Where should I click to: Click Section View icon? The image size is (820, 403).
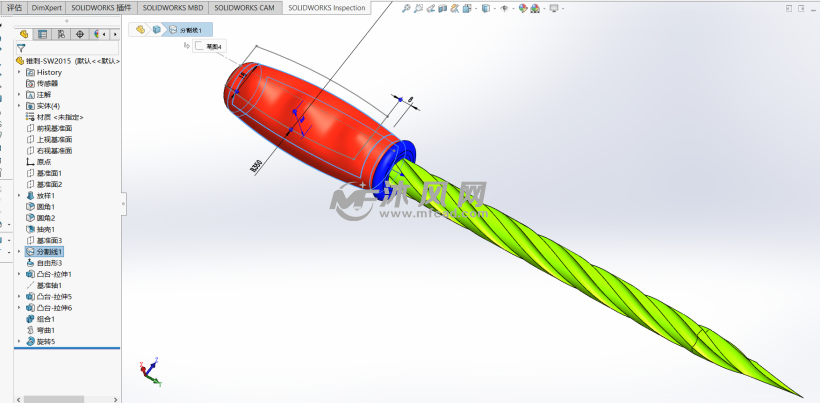point(442,8)
